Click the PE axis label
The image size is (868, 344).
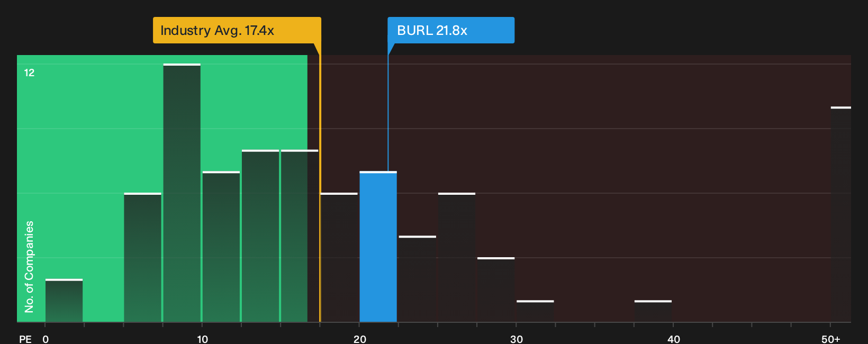pyautogui.click(x=25, y=339)
